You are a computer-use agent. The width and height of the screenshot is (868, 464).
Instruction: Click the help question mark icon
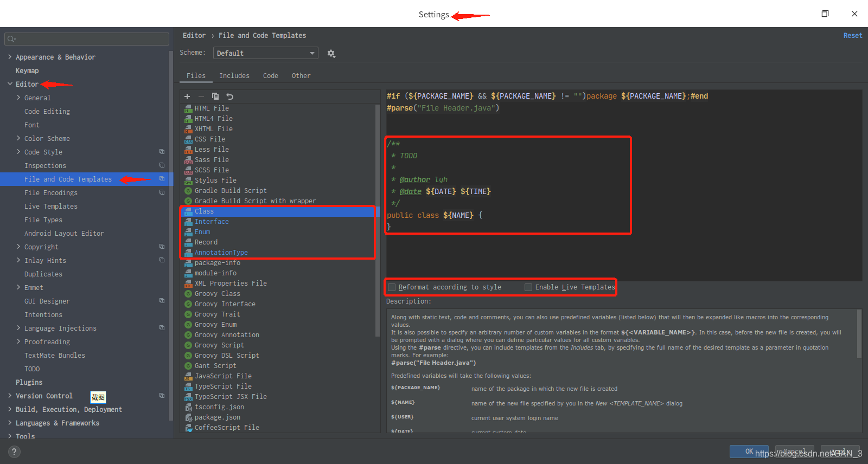coord(15,452)
